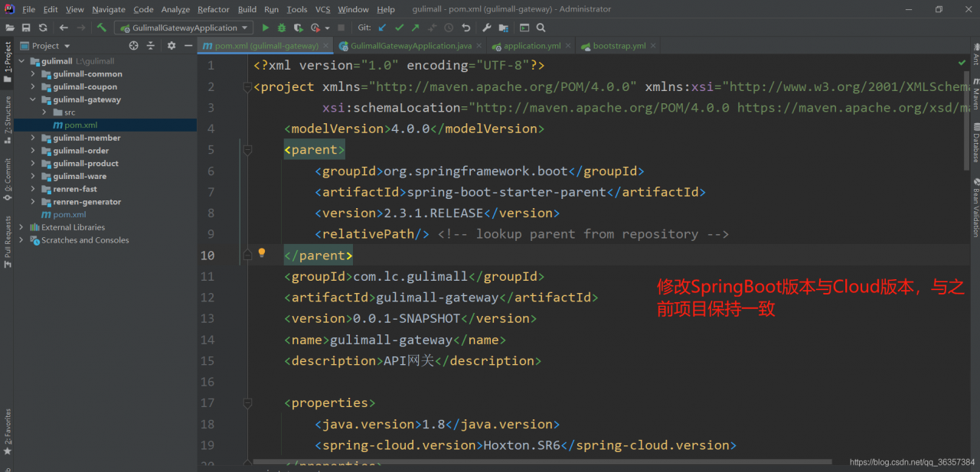This screenshot has width=980, height=472.
Task: Click the Open folder toolbar icon
Action: pos(9,28)
